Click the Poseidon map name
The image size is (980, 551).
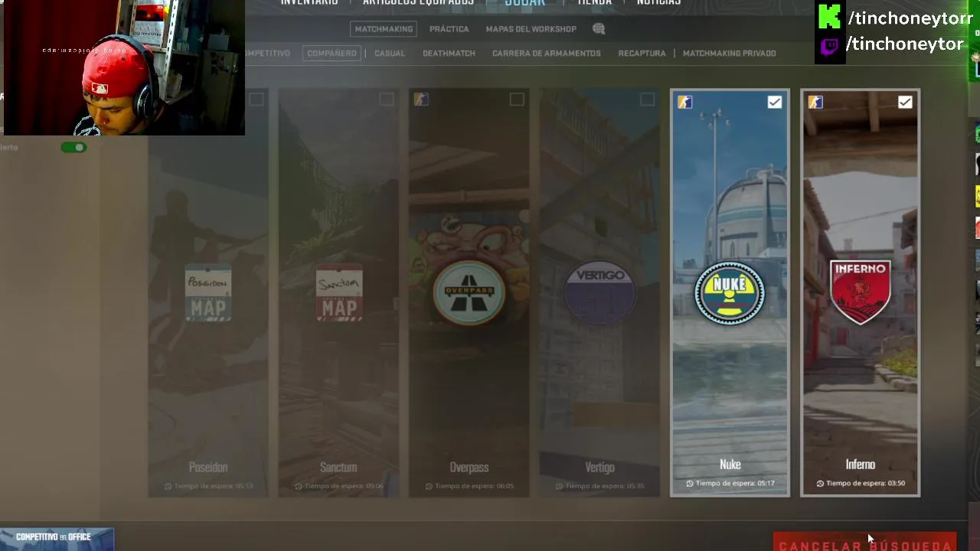(x=208, y=467)
